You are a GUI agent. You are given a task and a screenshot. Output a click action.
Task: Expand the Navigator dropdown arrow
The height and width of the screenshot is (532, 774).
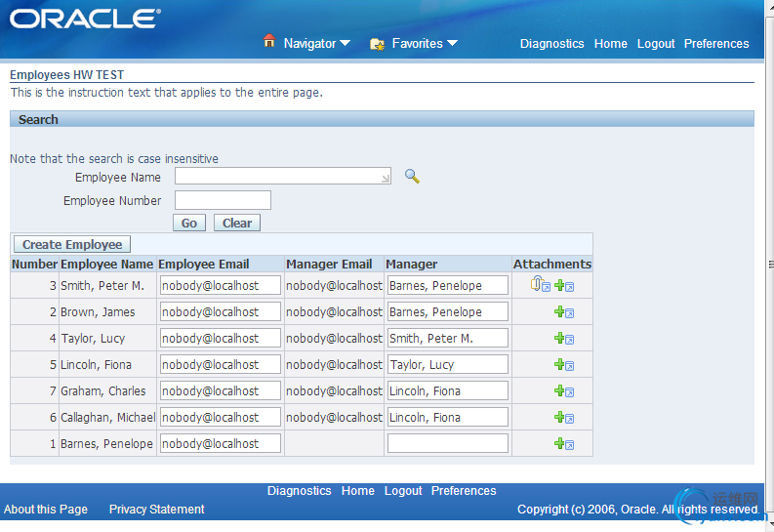[345, 44]
